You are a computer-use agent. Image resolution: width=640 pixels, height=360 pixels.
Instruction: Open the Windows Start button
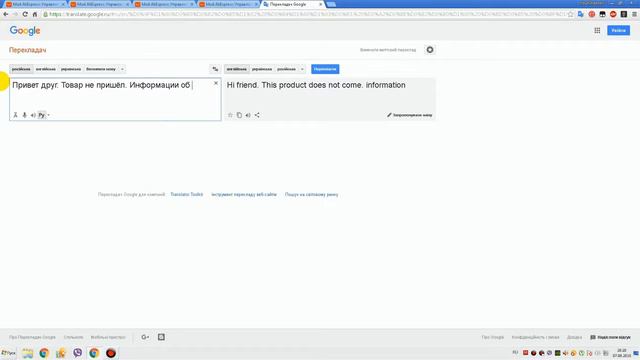click(x=9, y=353)
